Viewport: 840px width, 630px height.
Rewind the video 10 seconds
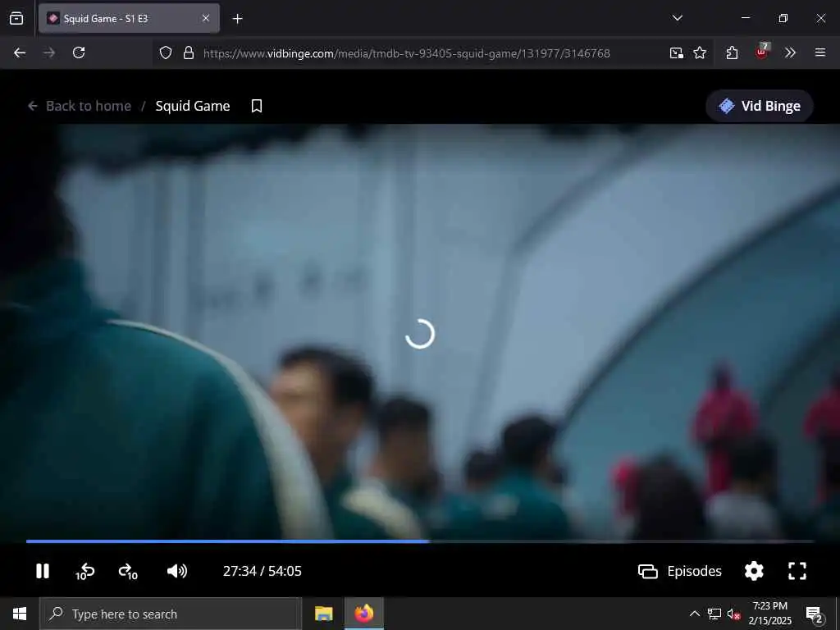click(85, 572)
